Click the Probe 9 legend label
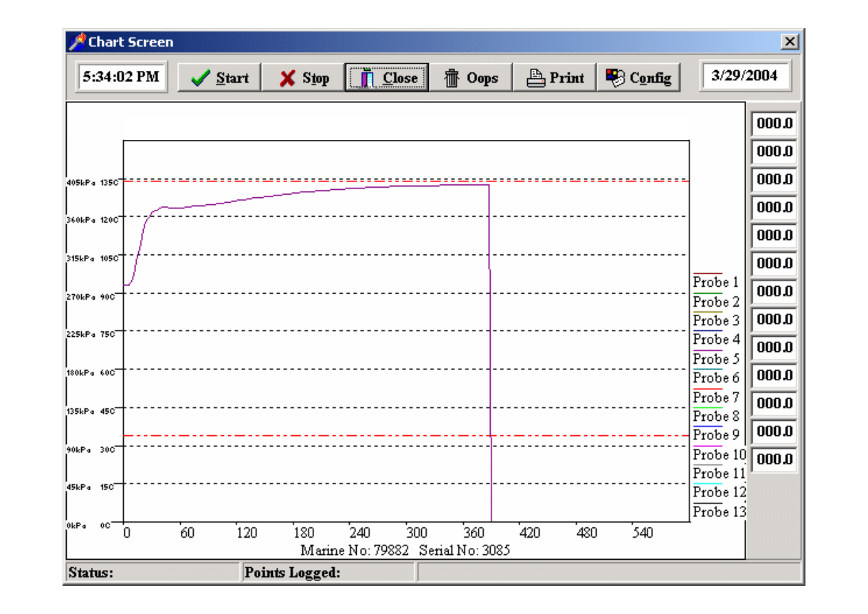Viewport: 868px width, 614px height. click(x=715, y=435)
